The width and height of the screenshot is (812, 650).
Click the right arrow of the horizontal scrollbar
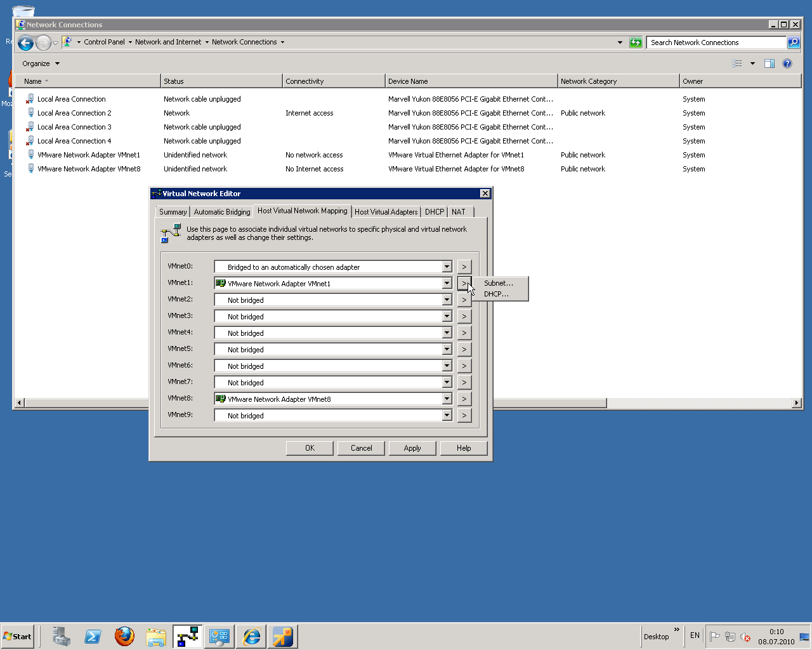(797, 403)
